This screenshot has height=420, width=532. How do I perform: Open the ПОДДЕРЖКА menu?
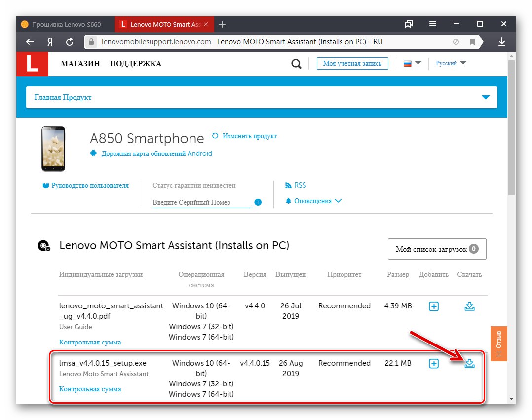(135, 64)
